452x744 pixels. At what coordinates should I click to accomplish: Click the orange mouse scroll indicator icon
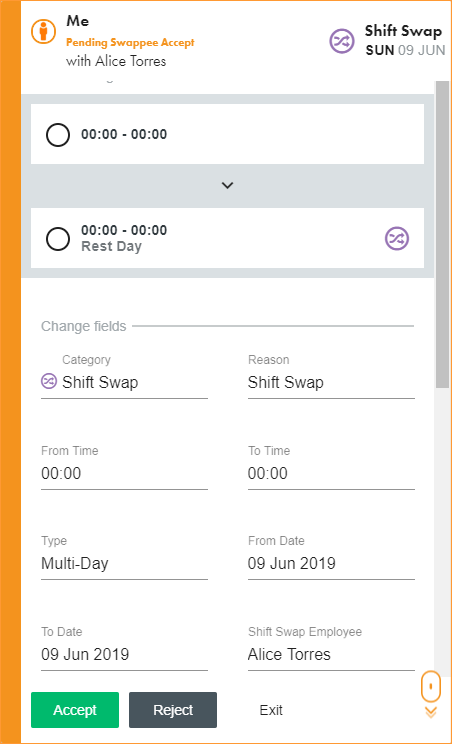(431, 686)
